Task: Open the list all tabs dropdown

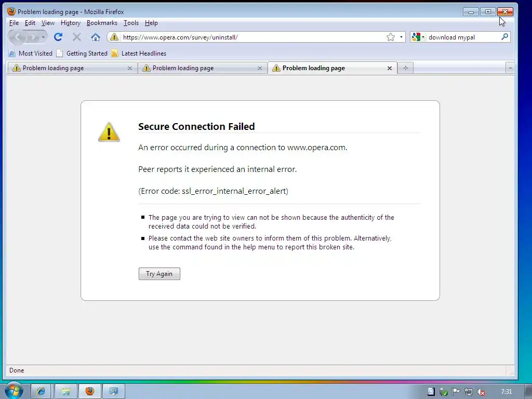Action: (x=510, y=68)
